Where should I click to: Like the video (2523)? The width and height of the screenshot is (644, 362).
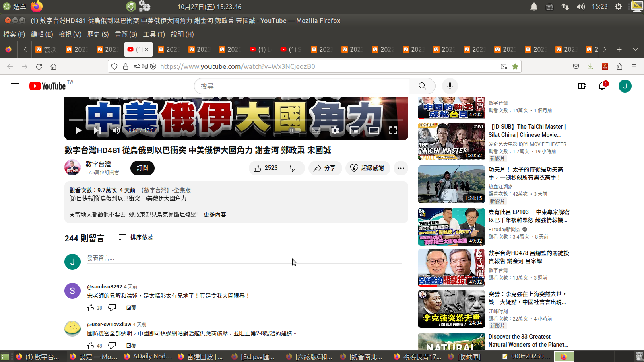[266, 168]
